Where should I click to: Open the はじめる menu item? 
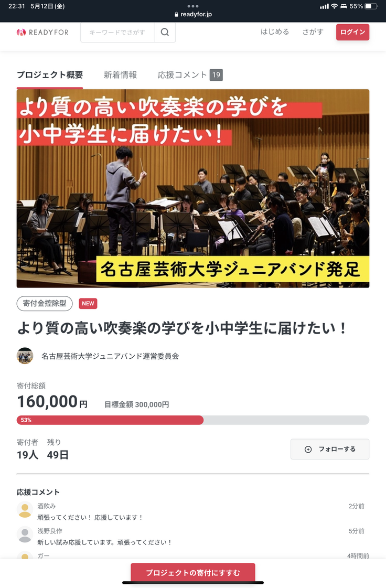point(275,32)
